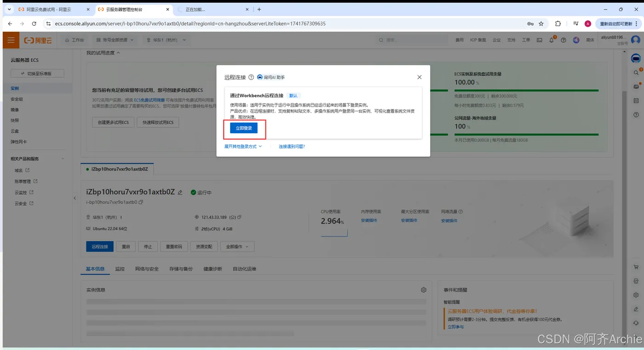This screenshot has height=350, width=644.
Task: Reload the page in Chrome
Action: (x=34, y=23)
